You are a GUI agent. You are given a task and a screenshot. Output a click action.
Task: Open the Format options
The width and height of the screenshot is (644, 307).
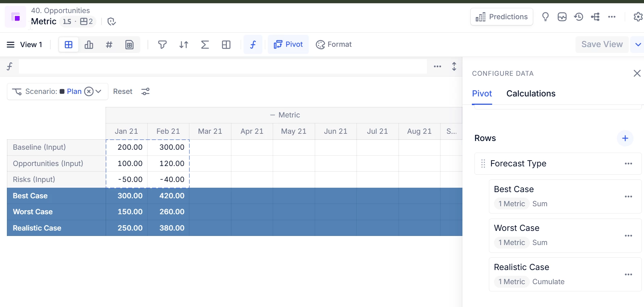tap(334, 45)
